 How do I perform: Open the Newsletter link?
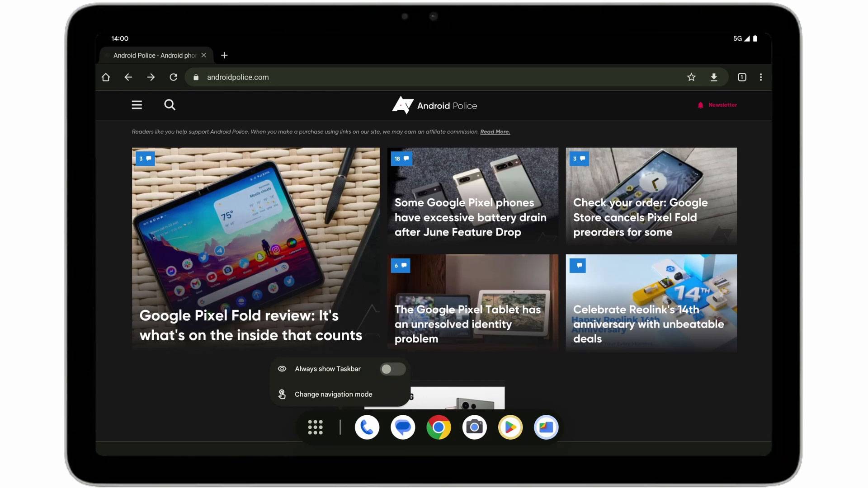tap(717, 105)
